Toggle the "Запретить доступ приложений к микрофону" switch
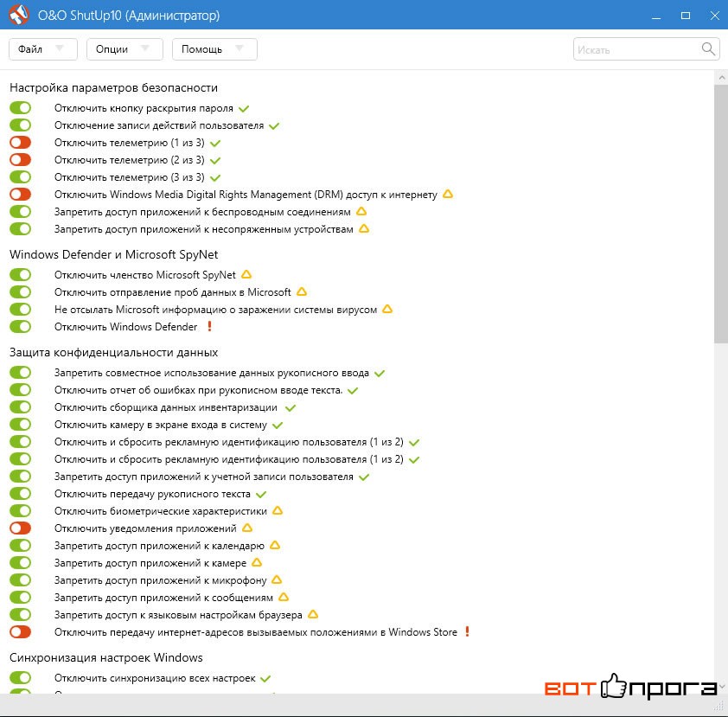Viewport: 728px width, 717px height. coord(20,580)
